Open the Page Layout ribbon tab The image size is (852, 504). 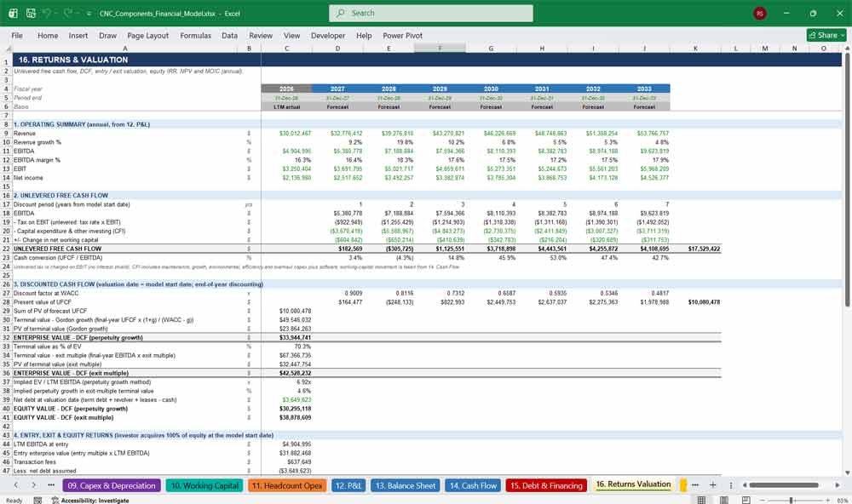pos(147,35)
